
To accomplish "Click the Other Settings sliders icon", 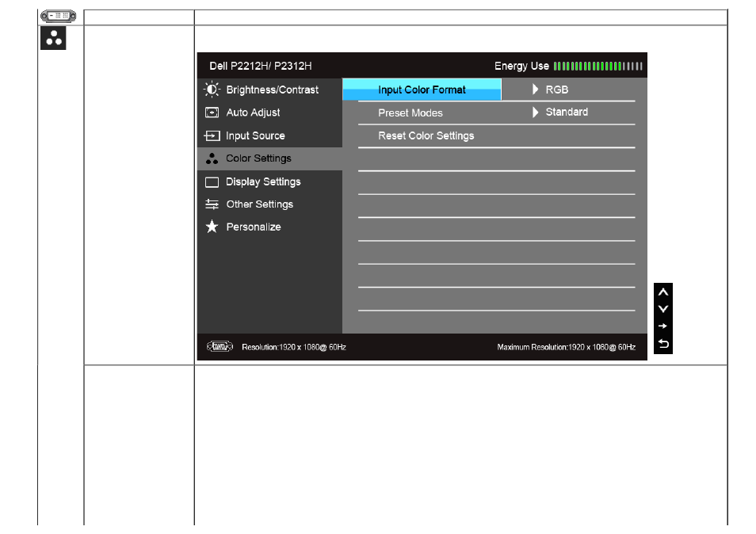I will click(x=212, y=204).
